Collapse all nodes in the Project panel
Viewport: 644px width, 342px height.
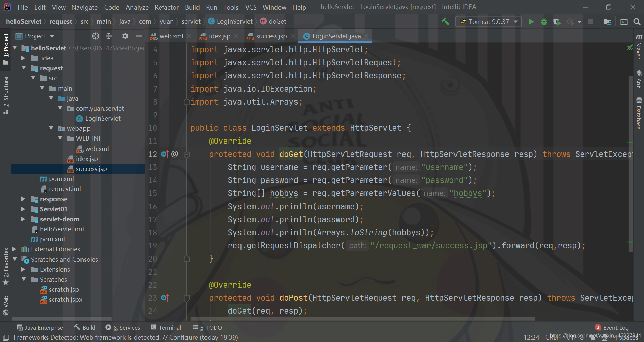(109, 36)
